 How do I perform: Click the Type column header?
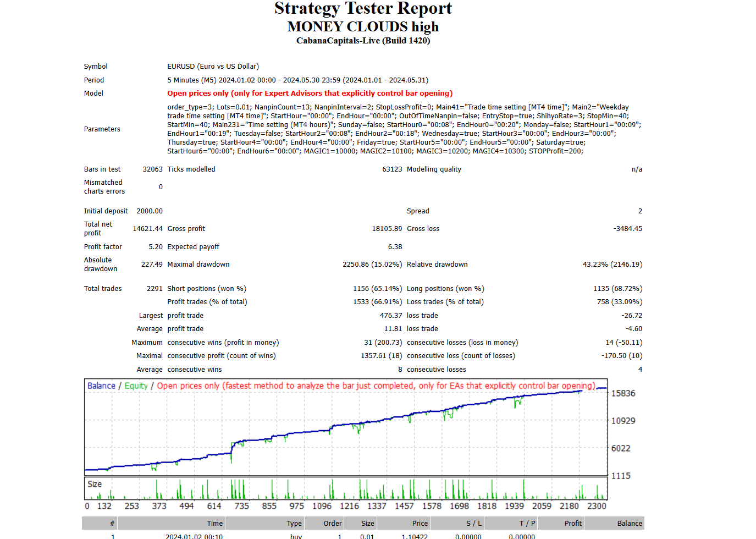point(294,524)
